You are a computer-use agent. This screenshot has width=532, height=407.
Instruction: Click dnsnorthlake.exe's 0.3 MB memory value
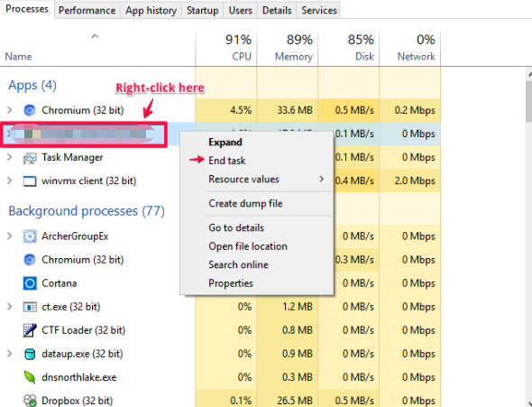pos(298,377)
